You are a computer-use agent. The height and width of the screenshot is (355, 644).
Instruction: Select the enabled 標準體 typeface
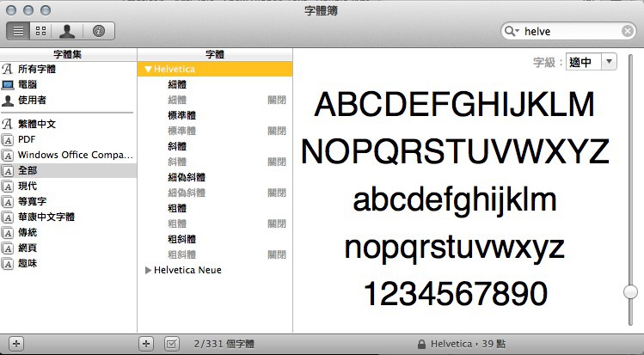coord(215,115)
